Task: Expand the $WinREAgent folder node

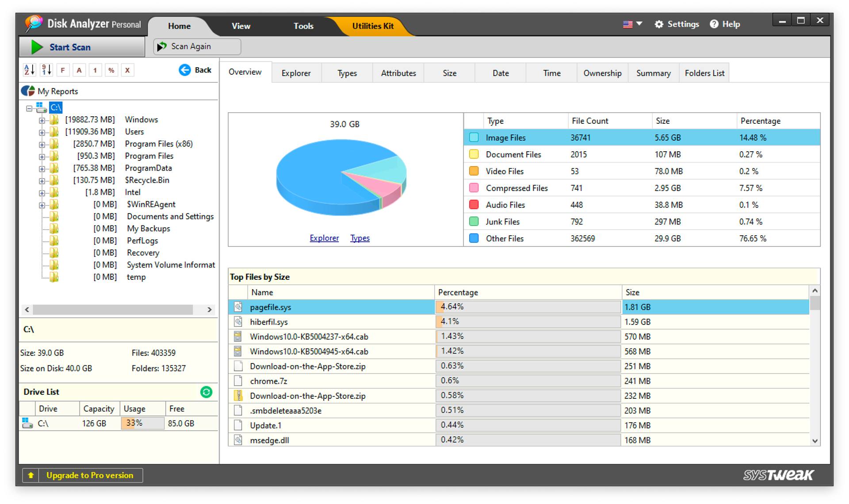Action: click(x=42, y=205)
